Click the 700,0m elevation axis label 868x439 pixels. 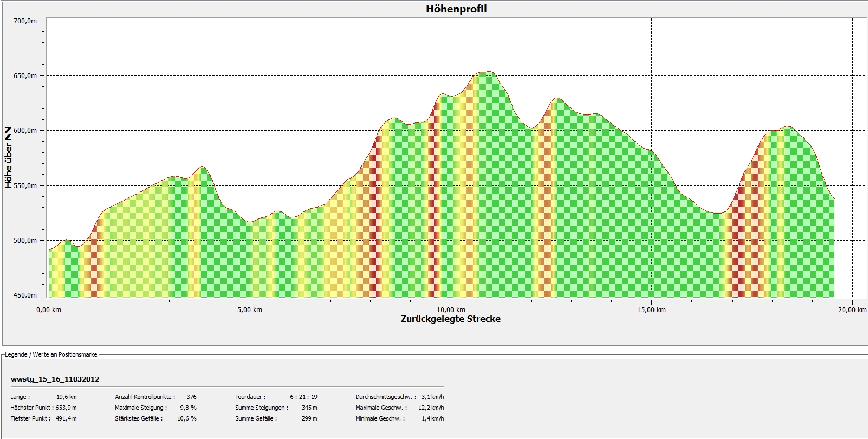[x=25, y=21]
